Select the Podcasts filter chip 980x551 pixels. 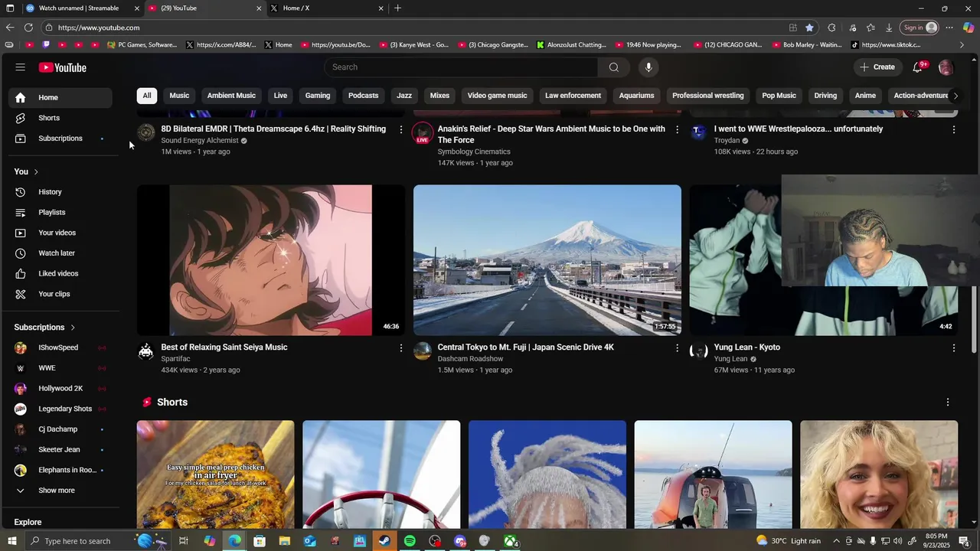(363, 96)
